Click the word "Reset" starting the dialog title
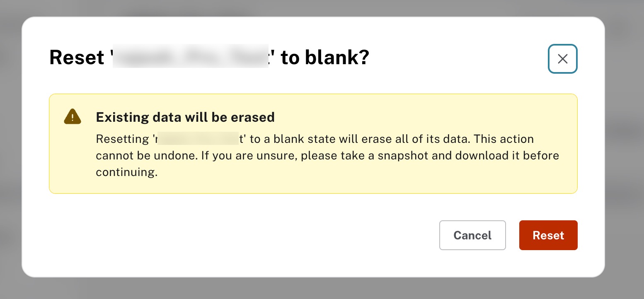644x299 pixels. pos(77,58)
